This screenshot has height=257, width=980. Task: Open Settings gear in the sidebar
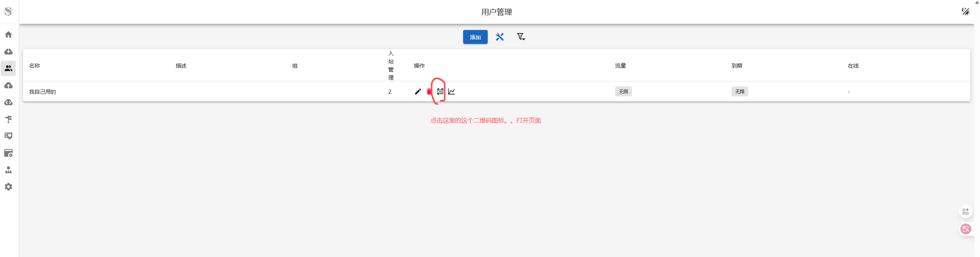8,187
